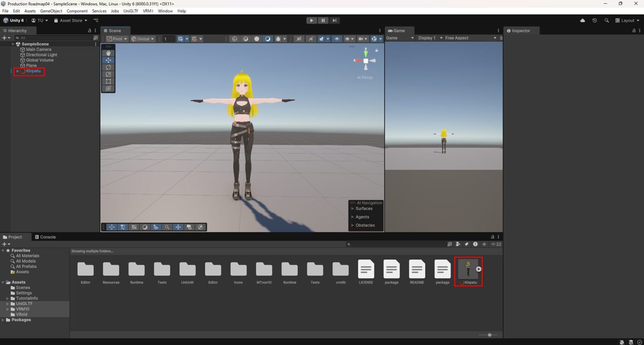
Task: Open the Free Aspect dropdown in Game view
Action: tap(470, 38)
